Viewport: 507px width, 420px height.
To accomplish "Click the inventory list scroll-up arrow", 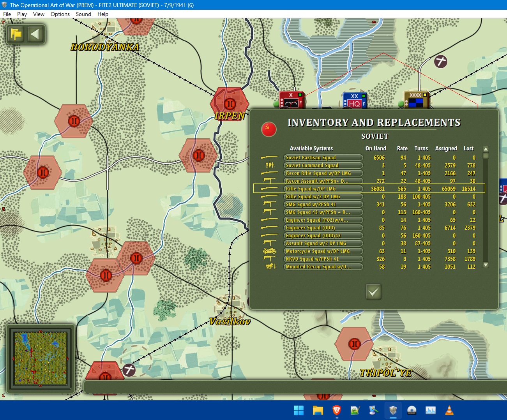I will tap(486, 149).
